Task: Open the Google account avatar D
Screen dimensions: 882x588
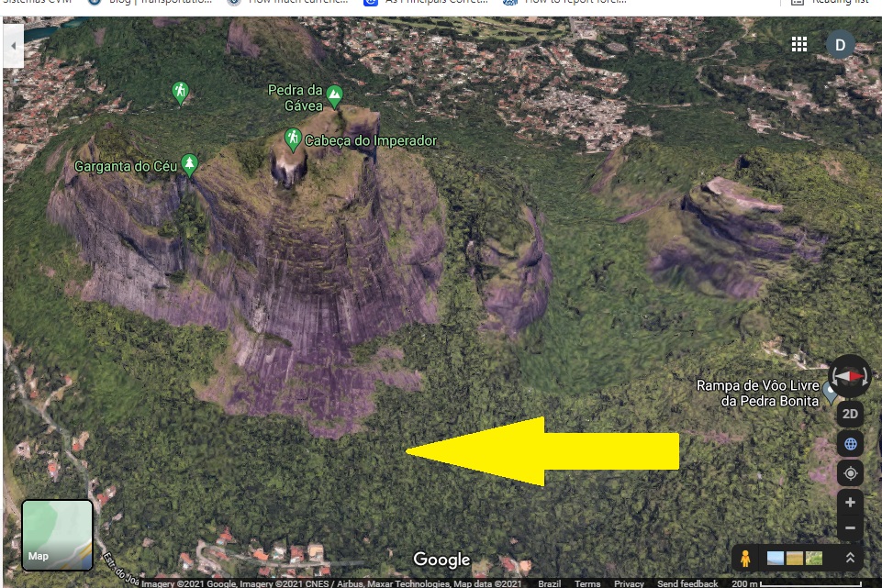Action: [x=840, y=44]
